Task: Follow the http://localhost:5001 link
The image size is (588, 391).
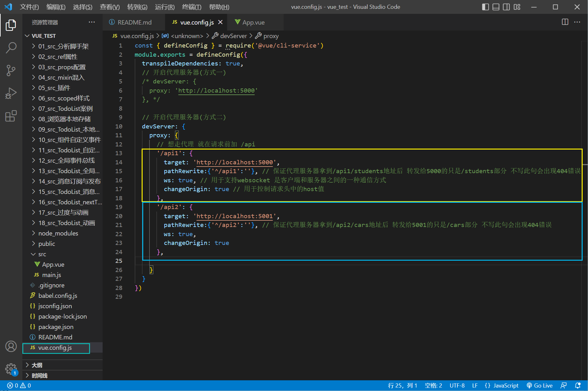Action: [x=235, y=216]
